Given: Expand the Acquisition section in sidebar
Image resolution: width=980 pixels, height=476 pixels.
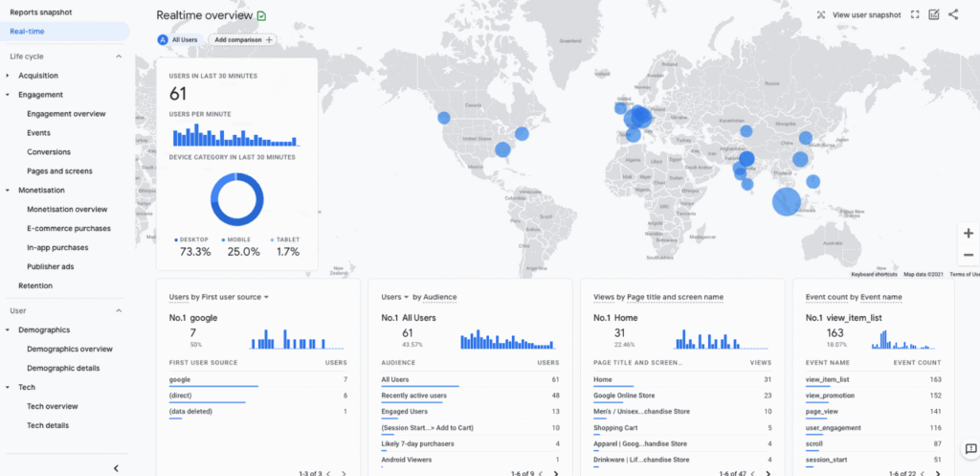Looking at the screenshot, I should click(8, 76).
